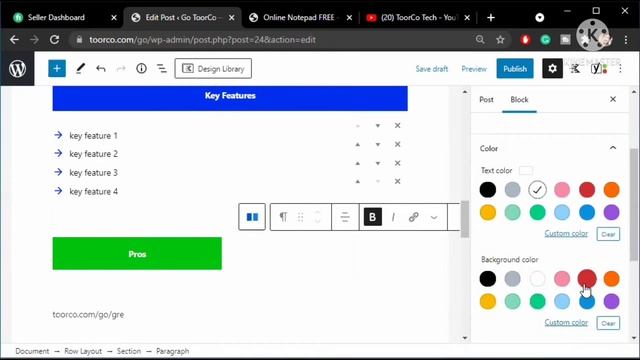Click the Preview link

click(474, 69)
